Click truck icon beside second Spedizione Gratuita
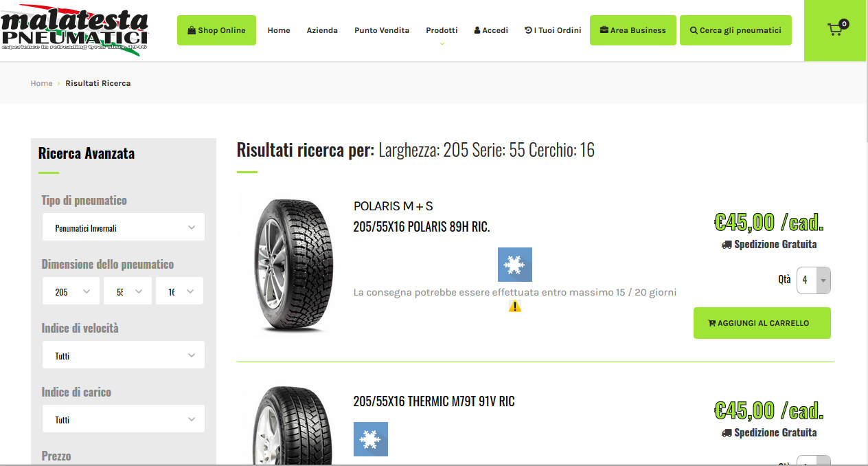 point(727,433)
